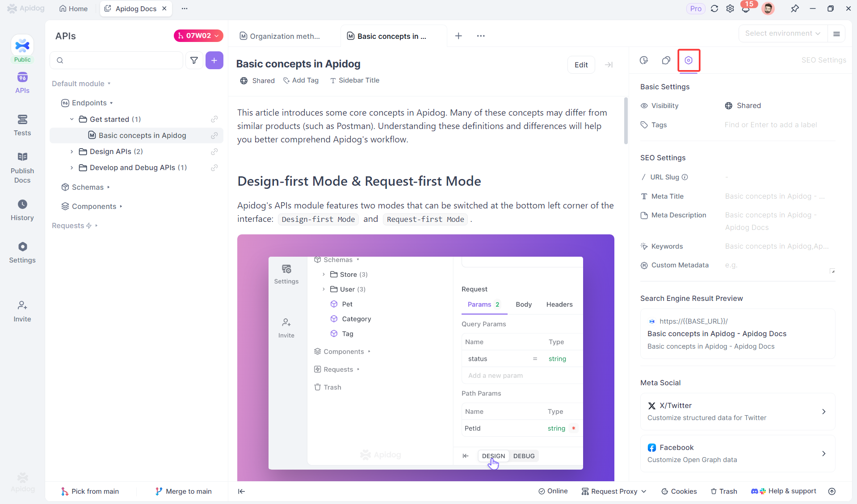This screenshot has width=857, height=504.
Task: Select the SEO Settings panel icon
Action: (689, 60)
